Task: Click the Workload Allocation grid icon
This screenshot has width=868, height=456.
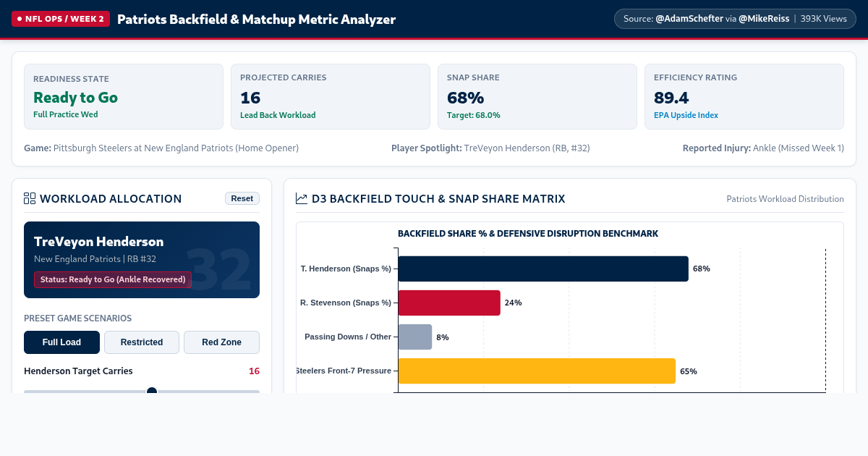Action: (x=30, y=198)
